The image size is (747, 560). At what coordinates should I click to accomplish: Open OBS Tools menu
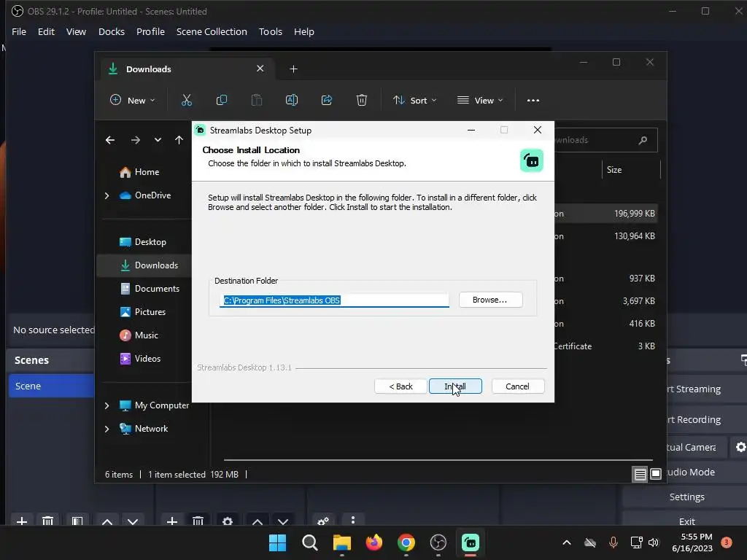click(271, 32)
